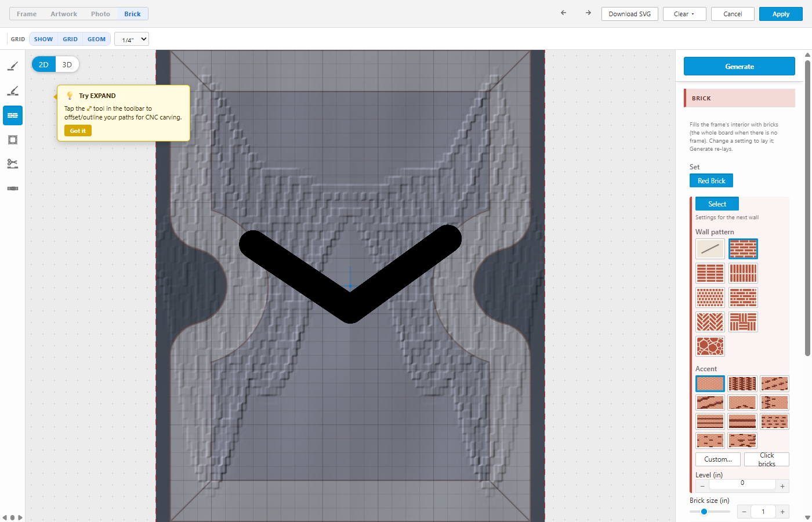Open the Artwork tab

64,14
